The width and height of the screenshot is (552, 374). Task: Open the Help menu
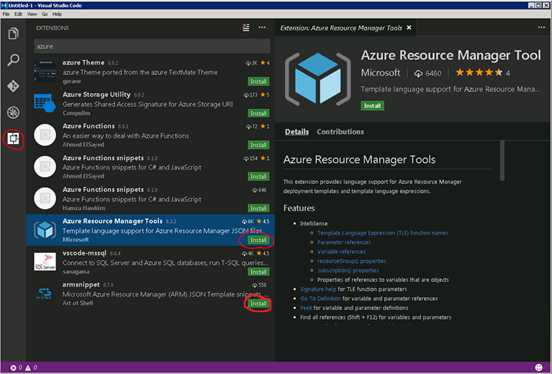coord(57,14)
